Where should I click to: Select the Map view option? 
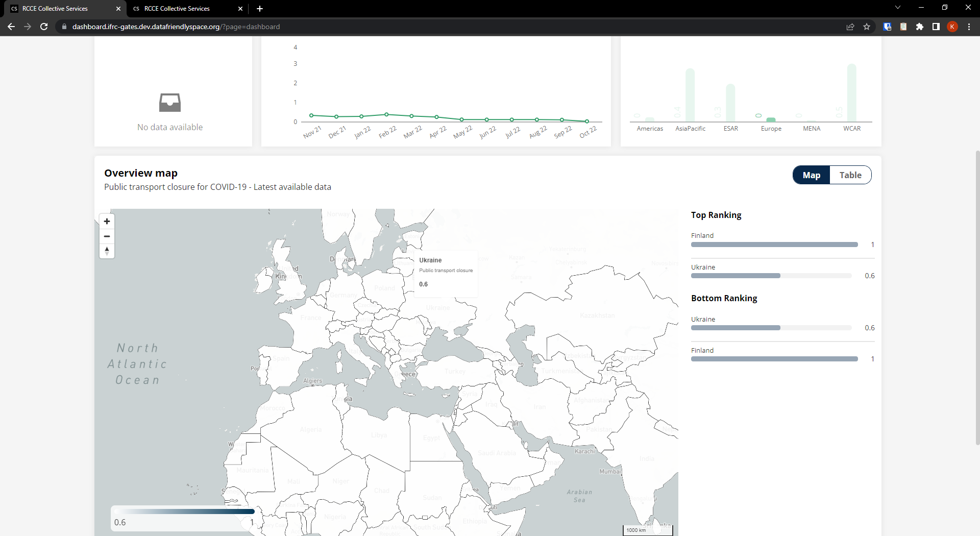click(x=811, y=175)
